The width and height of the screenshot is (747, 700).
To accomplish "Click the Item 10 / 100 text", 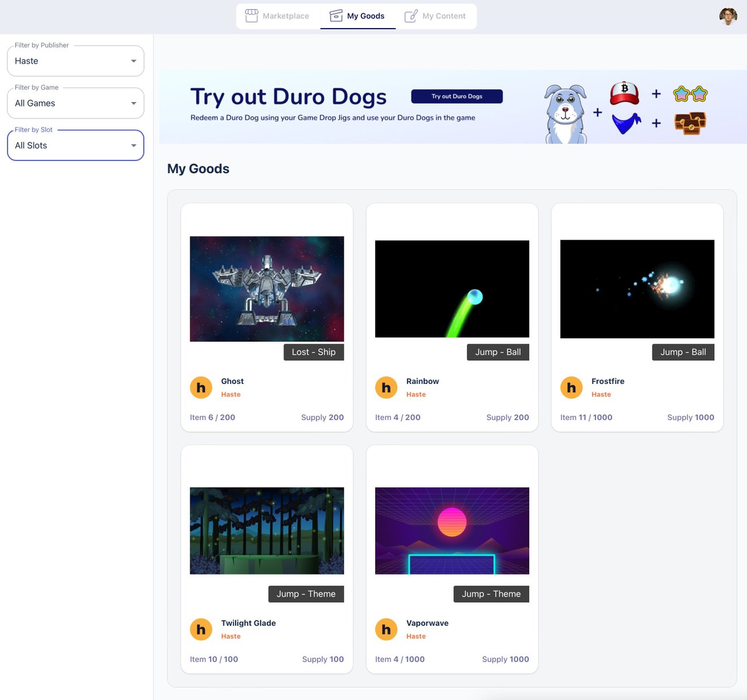I will (x=214, y=659).
